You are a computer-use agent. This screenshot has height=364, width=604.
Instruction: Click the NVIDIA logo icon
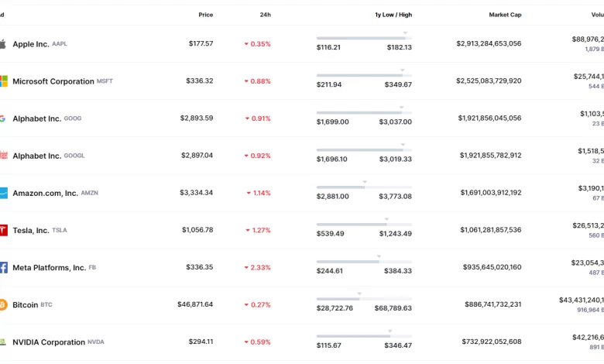pos(3,342)
